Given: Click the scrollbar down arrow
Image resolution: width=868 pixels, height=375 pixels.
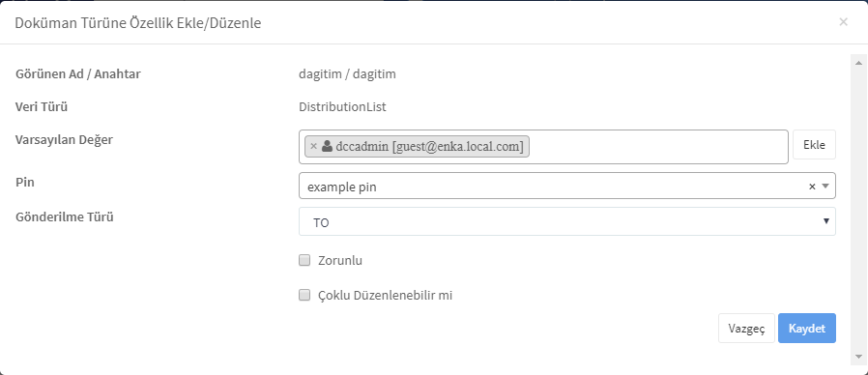Looking at the screenshot, I should click(x=858, y=357).
